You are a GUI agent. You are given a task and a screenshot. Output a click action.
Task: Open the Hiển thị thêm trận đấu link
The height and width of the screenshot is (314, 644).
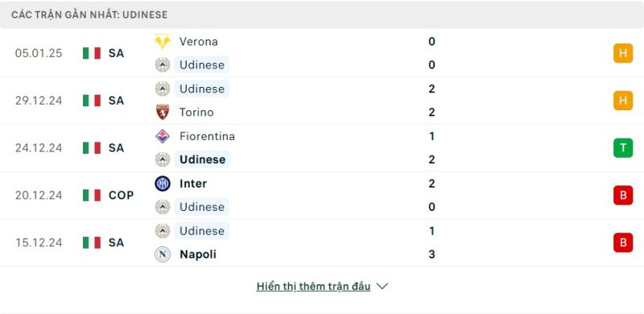[313, 287]
